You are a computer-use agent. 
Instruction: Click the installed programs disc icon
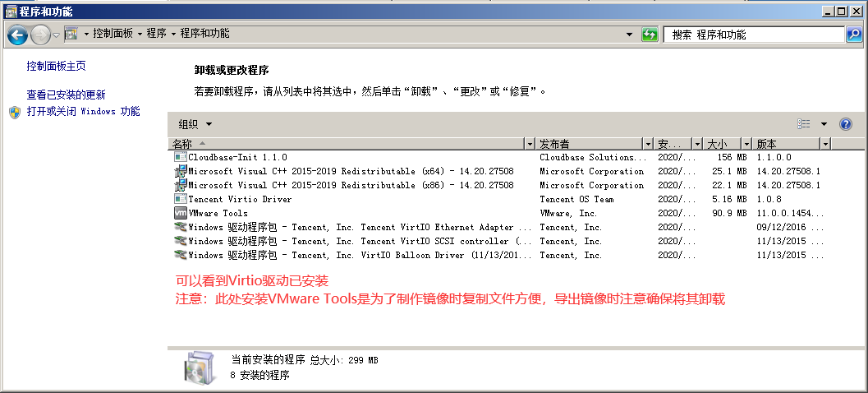tap(200, 368)
